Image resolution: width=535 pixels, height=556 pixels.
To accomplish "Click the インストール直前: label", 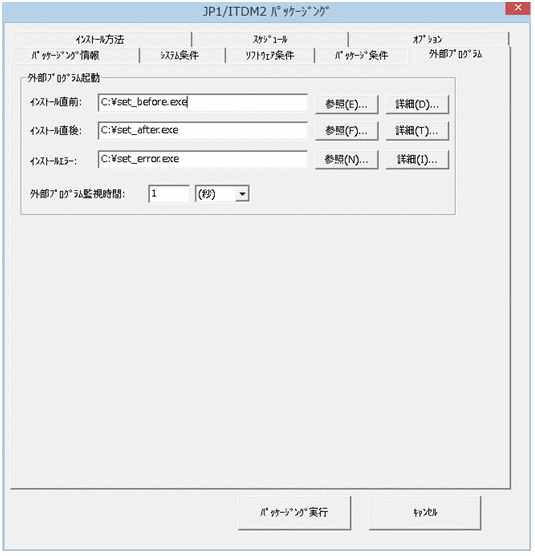I will pyautogui.click(x=56, y=102).
